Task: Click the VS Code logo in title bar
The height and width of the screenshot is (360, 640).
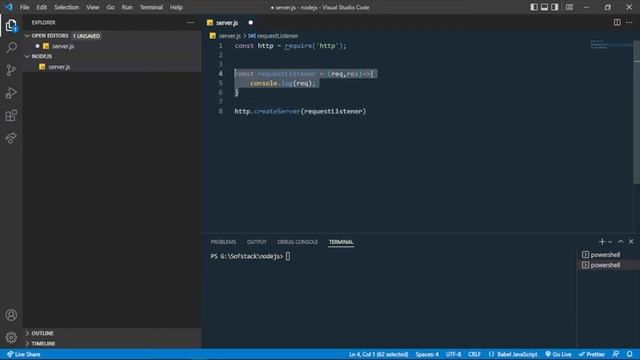Action: (x=9, y=7)
